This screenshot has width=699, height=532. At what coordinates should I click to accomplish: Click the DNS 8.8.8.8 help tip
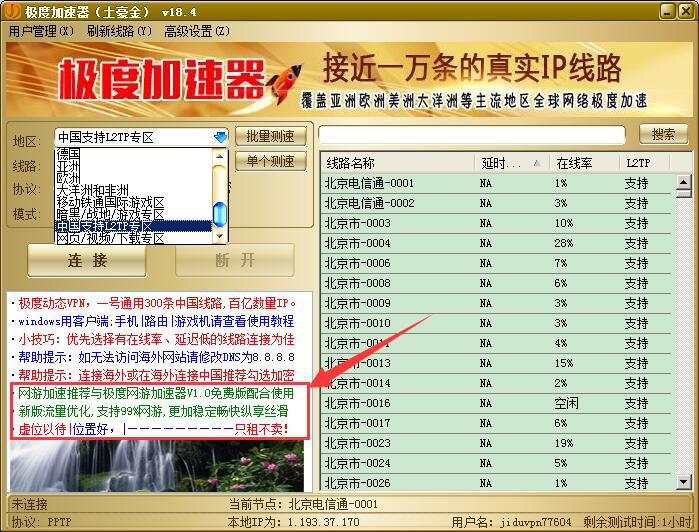click(156, 357)
